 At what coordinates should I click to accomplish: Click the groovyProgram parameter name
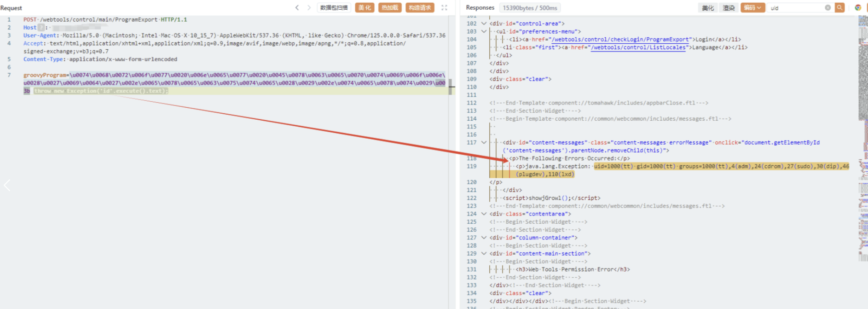tap(45, 75)
